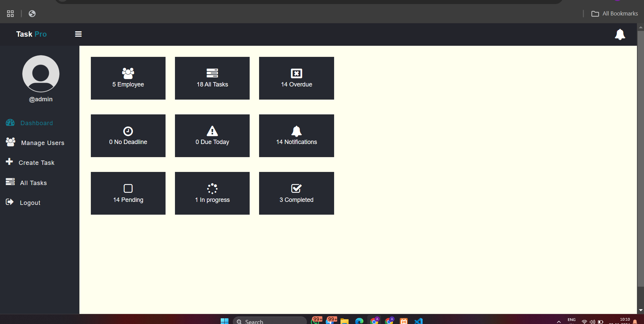644x324 pixels.
Task: Click the warning icon on Due Today card
Action: coord(212,131)
